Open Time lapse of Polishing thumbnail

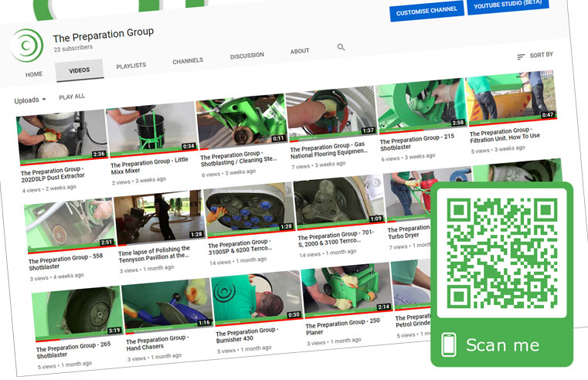coord(159,217)
